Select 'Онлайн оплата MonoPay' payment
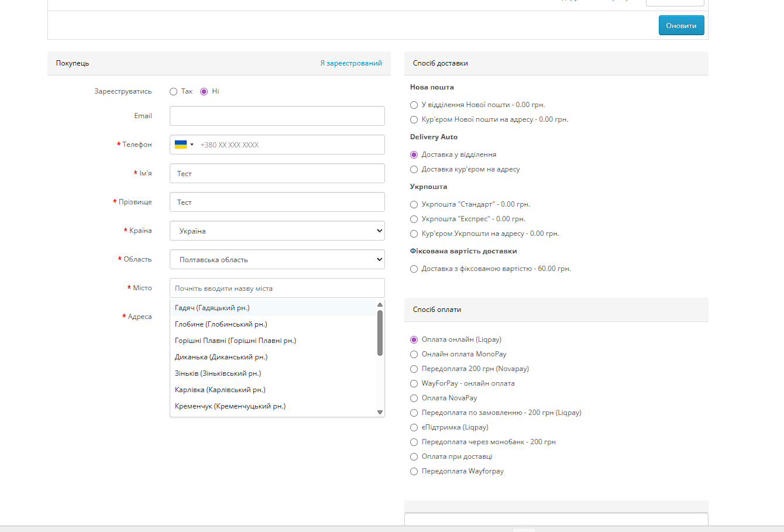 tap(414, 354)
